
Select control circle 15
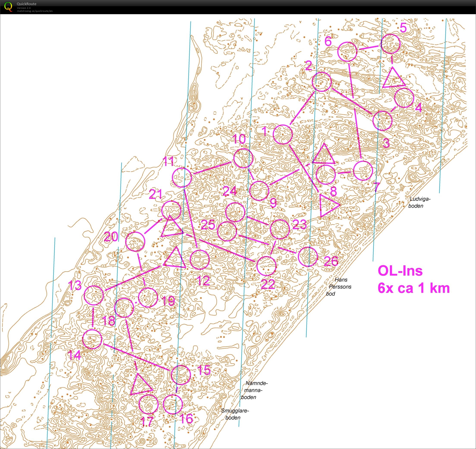pos(181,375)
